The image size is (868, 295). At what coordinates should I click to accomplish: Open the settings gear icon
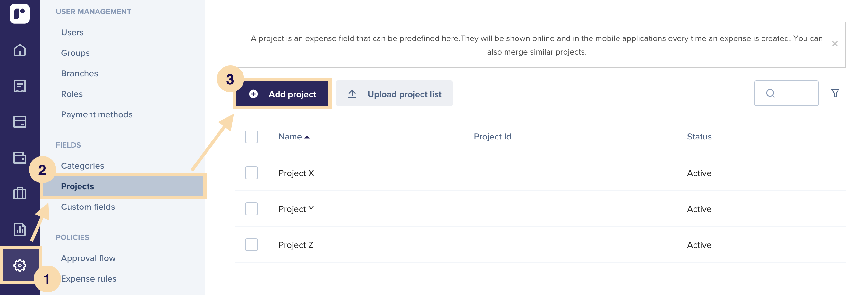pos(20,266)
